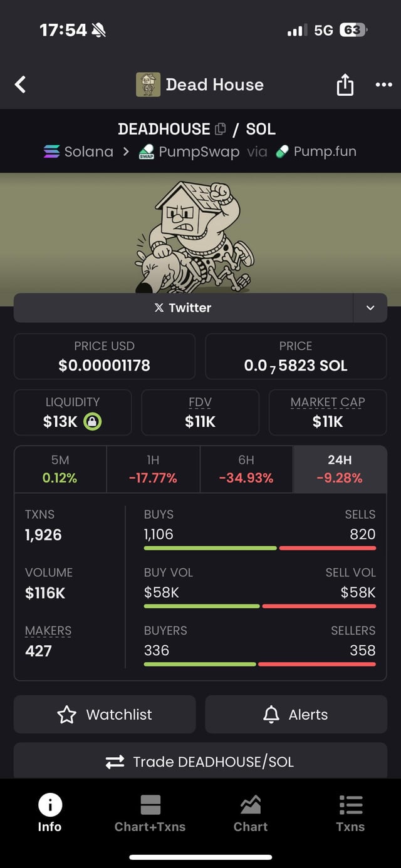Select the 1H timeframe tab
The height and width of the screenshot is (868, 401).
153,469
